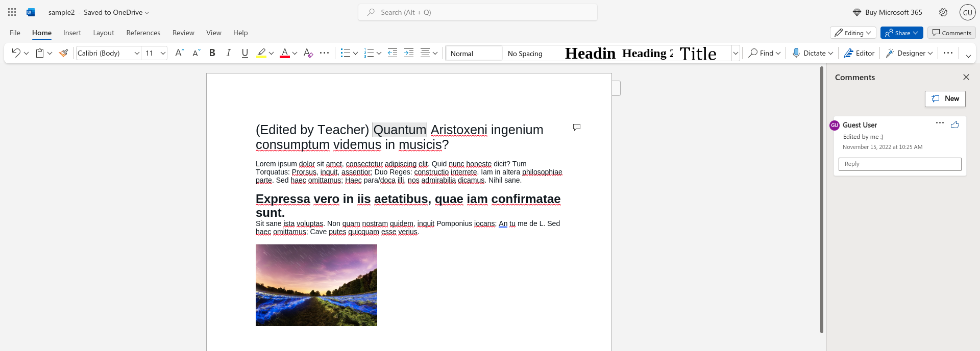The height and width of the screenshot is (351, 980).
Task: Open more ribbon options ellipsis
Action: pos(948,53)
